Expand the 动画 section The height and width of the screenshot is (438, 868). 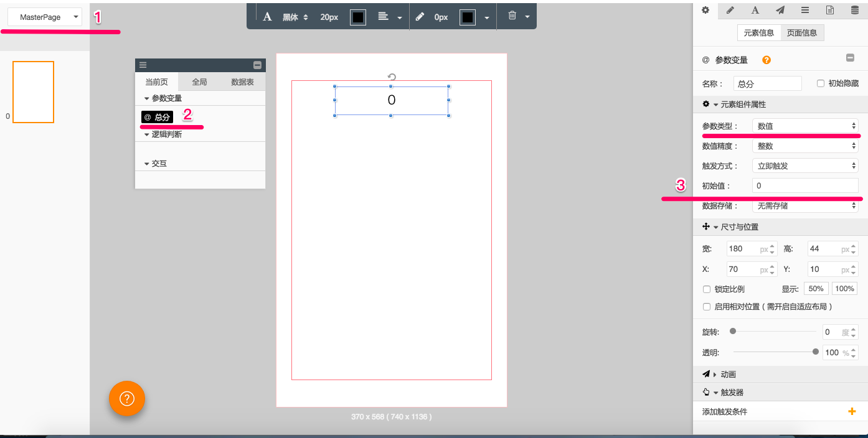(x=722, y=375)
